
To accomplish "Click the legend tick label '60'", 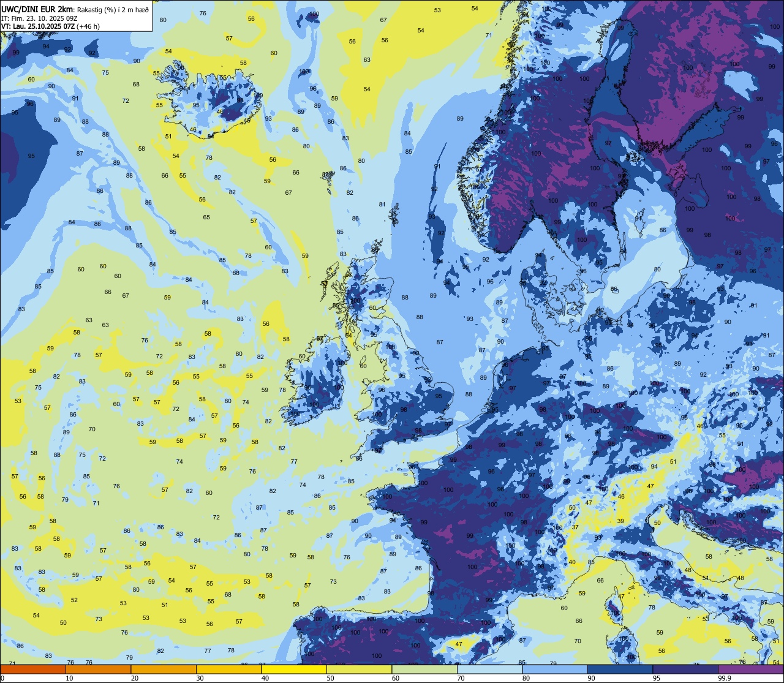I will 396,678.
